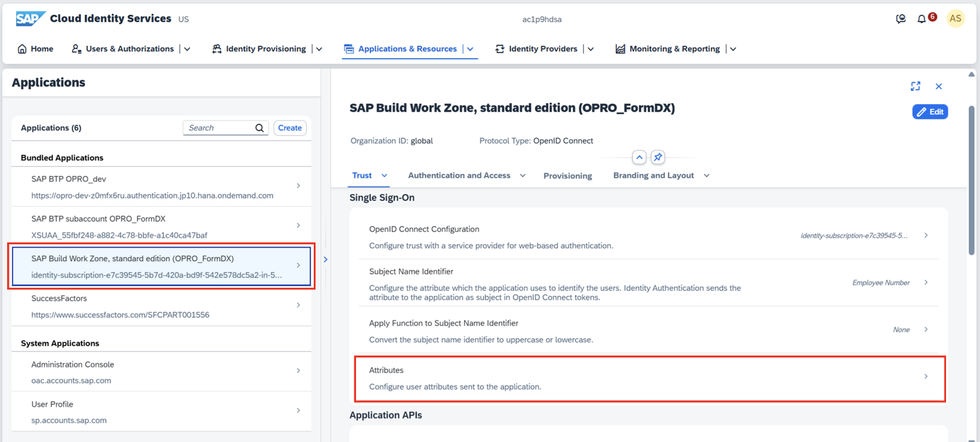Image resolution: width=980 pixels, height=442 pixels.
Task: Open the support headset icon
Action: (901, 19)
